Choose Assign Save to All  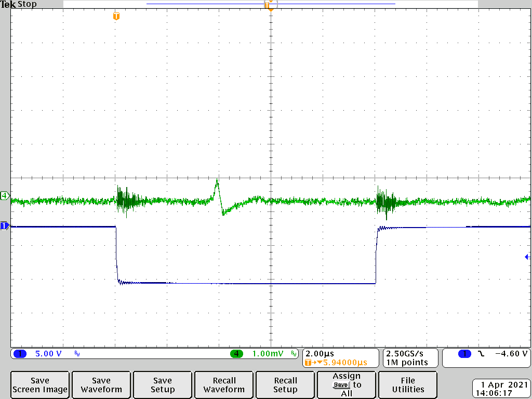coord(347,385)
